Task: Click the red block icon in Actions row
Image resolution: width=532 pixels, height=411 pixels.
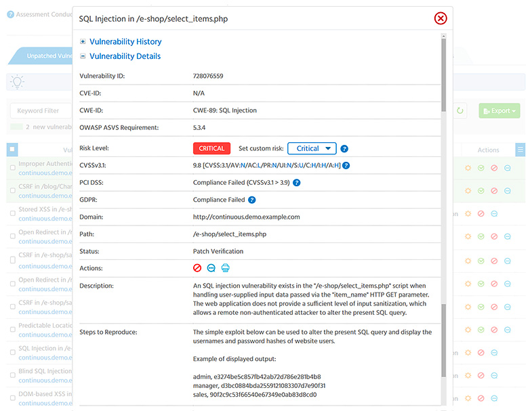Action: point(197,268)
